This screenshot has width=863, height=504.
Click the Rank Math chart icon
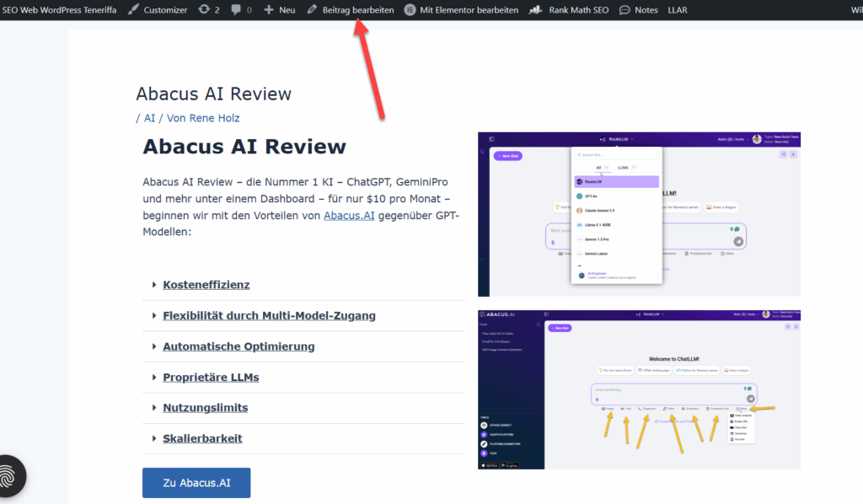[x=535, y=10]
